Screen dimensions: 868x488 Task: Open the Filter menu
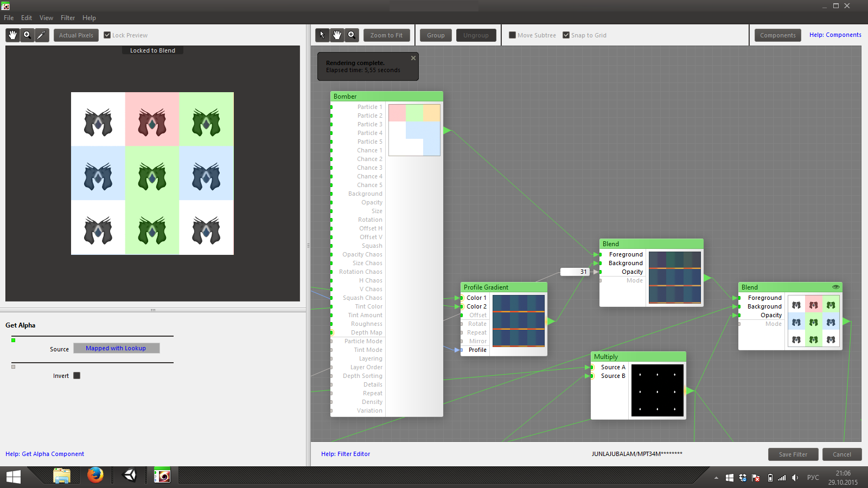coord(68,18)
